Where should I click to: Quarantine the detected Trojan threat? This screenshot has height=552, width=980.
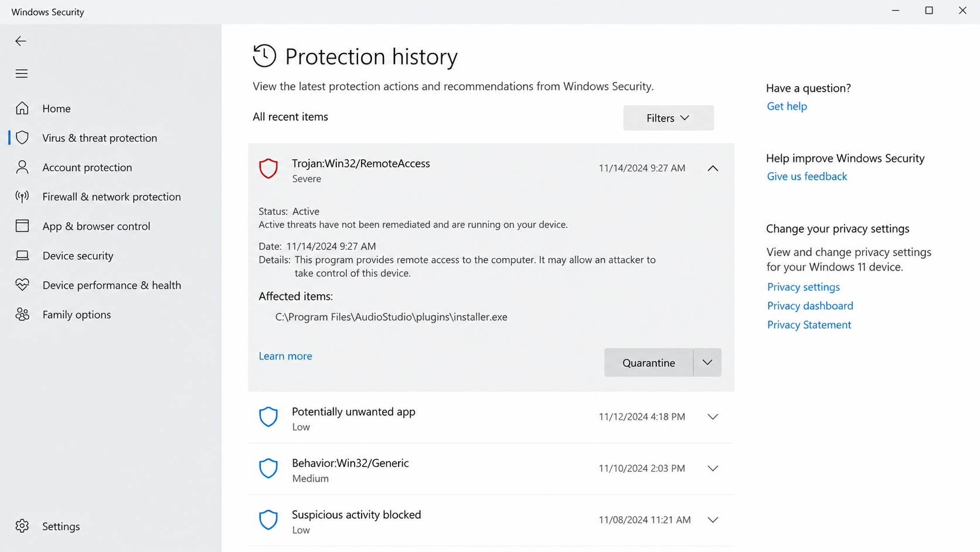point(649,363)
